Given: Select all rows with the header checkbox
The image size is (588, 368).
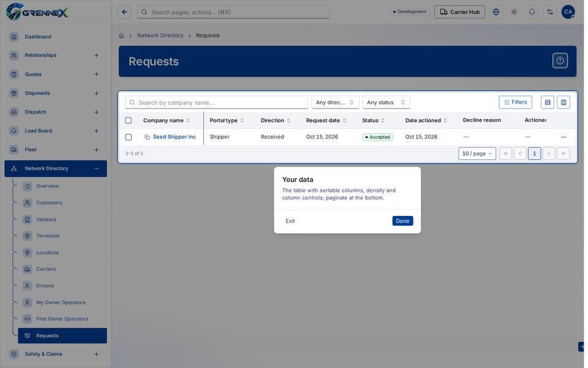Looking at the screenshot, I should 128,121.
